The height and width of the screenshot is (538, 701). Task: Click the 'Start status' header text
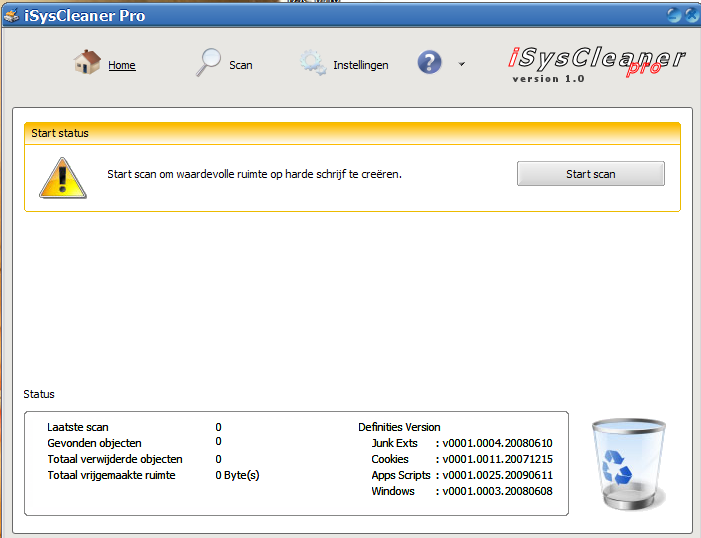click(60, 133)
